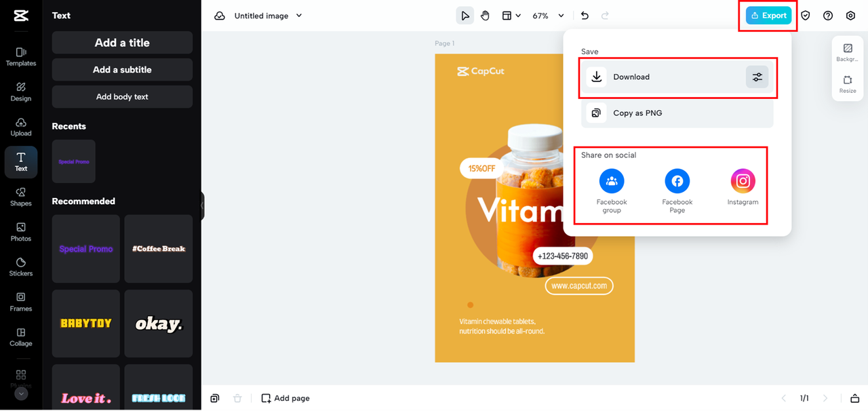
Task: Click Add a title button
Action: 122,43
